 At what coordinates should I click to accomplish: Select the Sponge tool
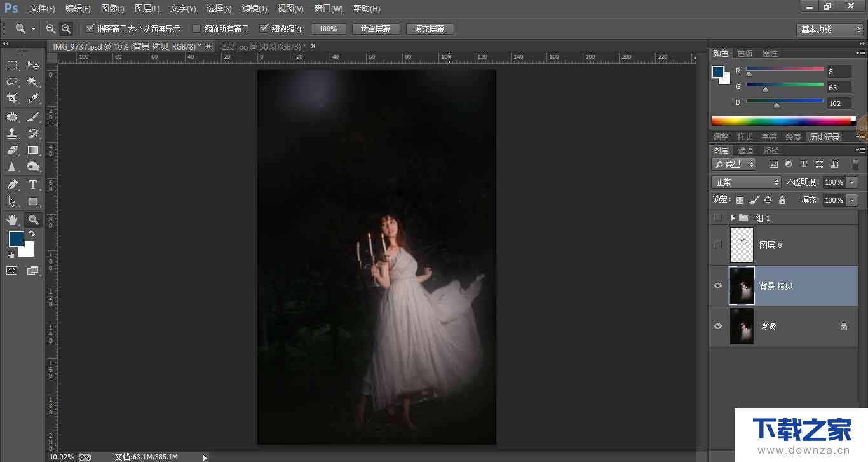tap(33, 166)
